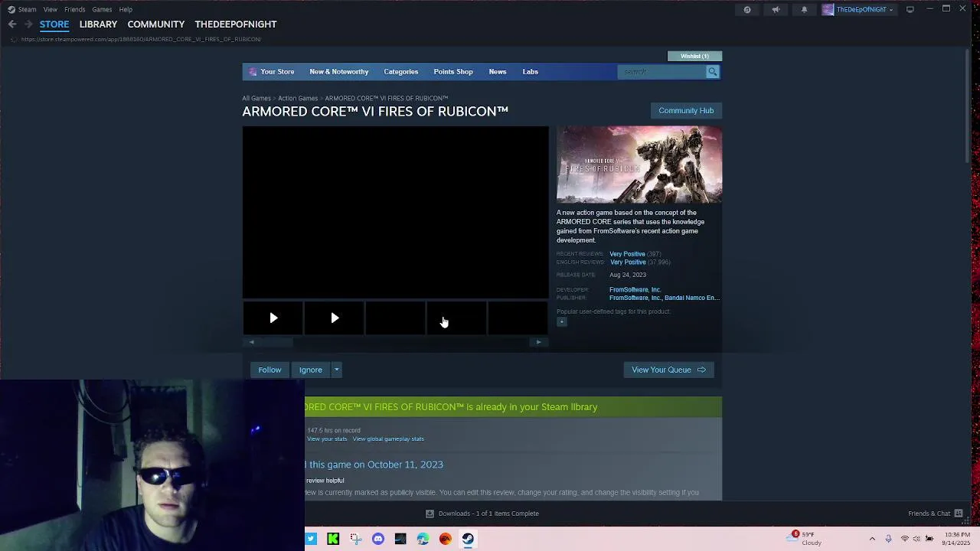Screen dimensions: 980x551
Task: Click the main trailer video player
Action: (396, 212)
